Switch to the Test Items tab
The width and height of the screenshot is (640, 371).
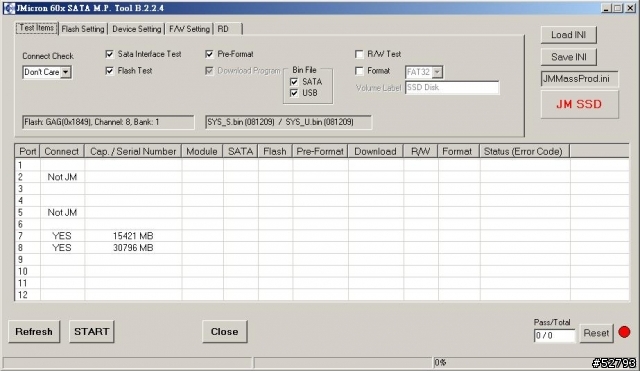tap(37, 28)
